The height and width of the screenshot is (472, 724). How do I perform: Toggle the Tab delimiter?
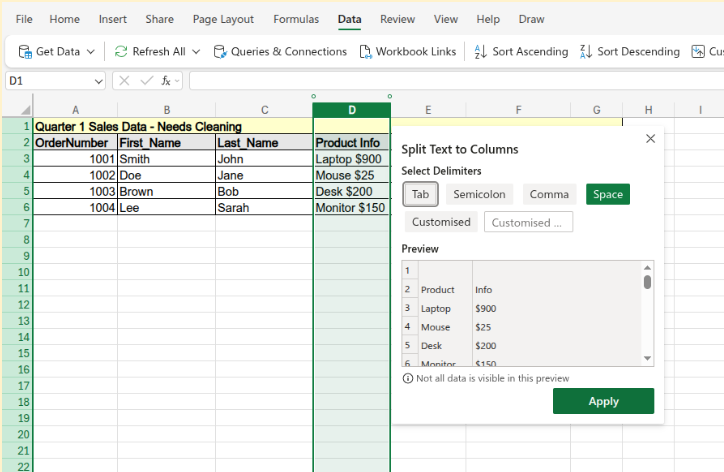coord(420,194)
